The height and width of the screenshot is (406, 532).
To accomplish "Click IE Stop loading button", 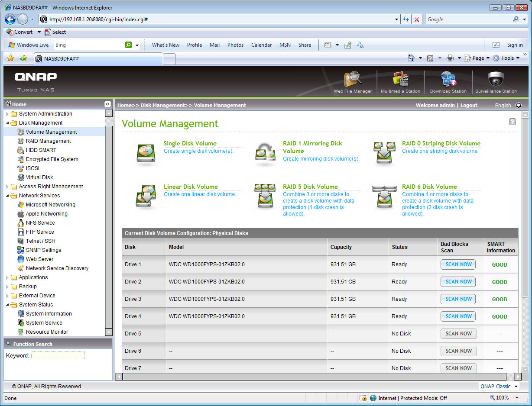I will click(417, 19).
